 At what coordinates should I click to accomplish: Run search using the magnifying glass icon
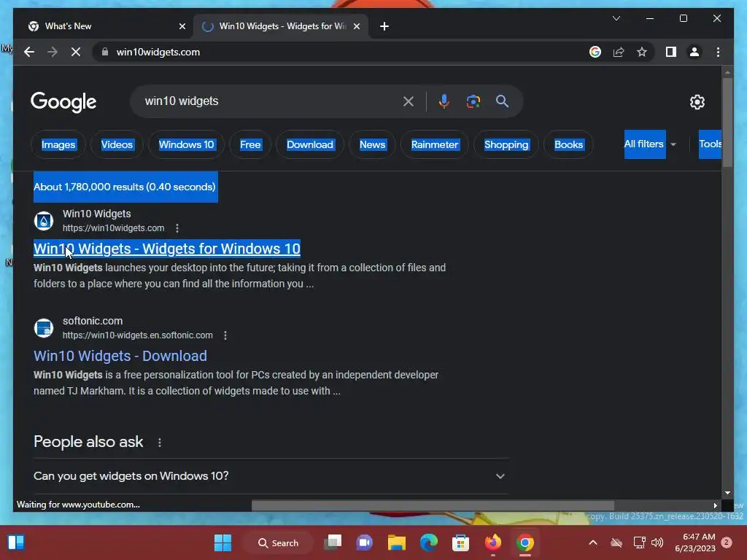point(502,101)
